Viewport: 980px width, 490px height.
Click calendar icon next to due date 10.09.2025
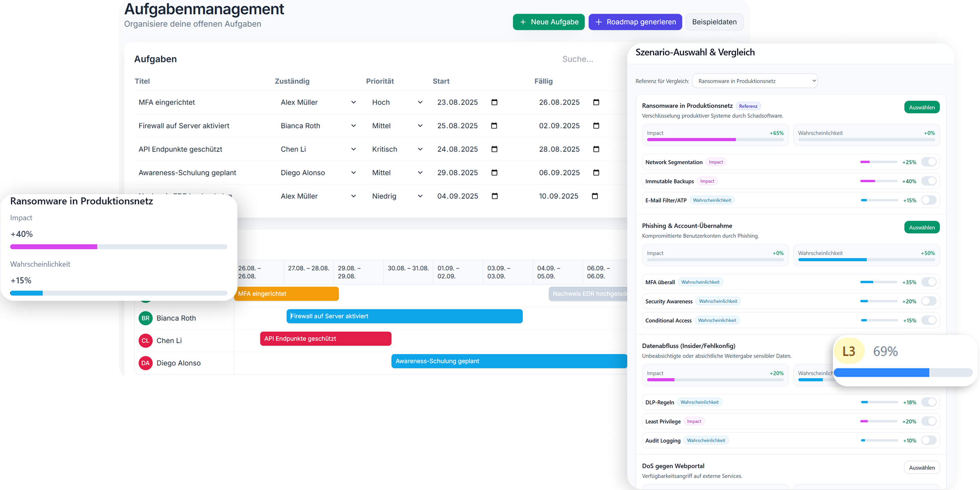coord(595,196)
